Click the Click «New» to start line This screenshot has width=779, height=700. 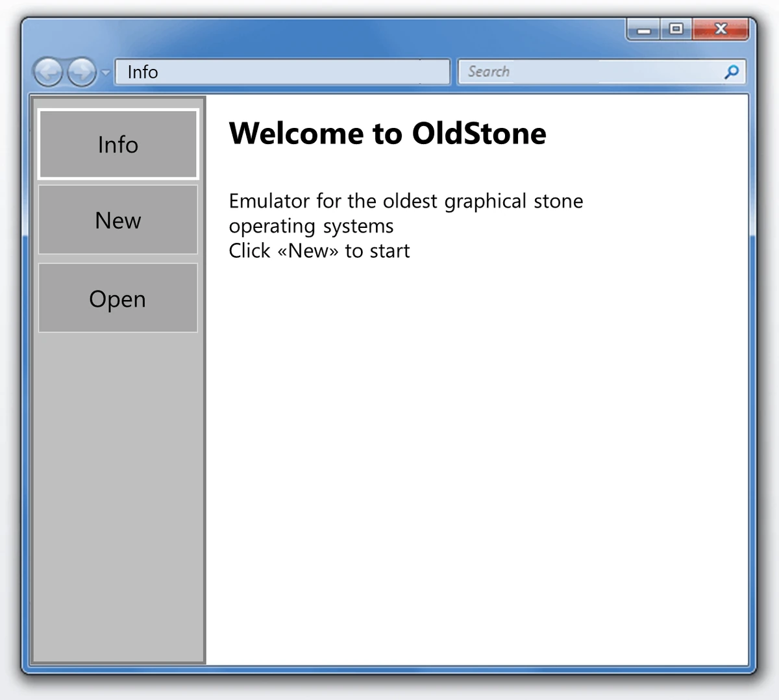319,250
